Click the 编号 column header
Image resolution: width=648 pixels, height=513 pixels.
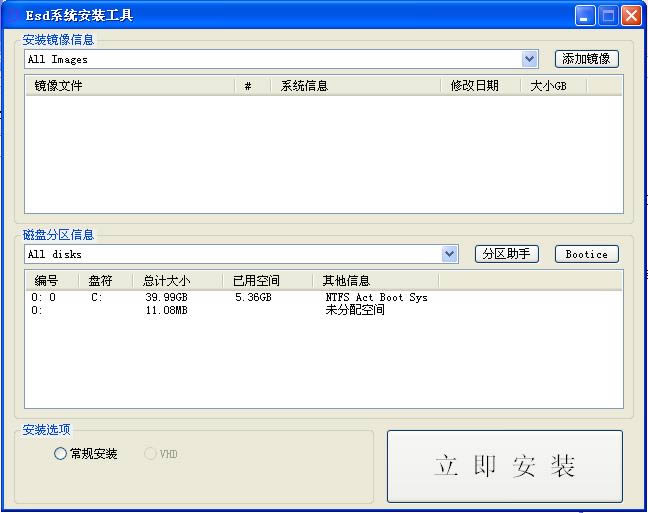[52, 281]
